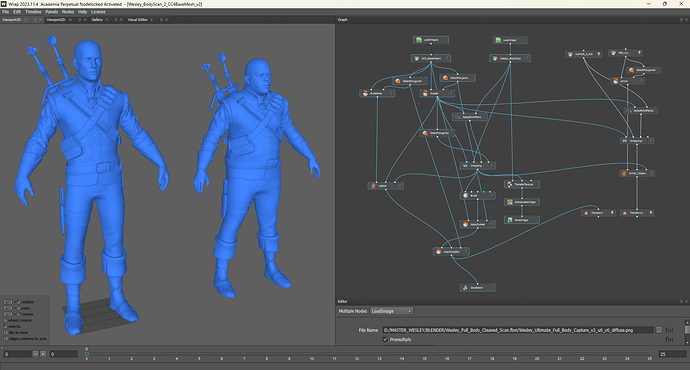Toggle visibility bulb on Armor_Wesley node

coord(651,173)
